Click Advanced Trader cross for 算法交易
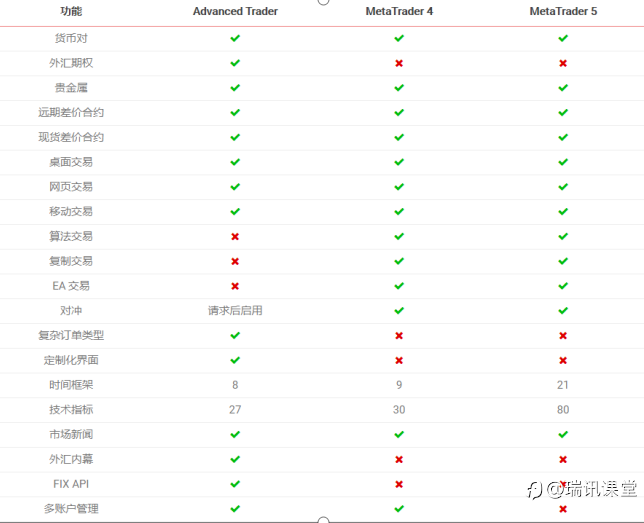The image size is (644, 523). (x=235, y=237)
